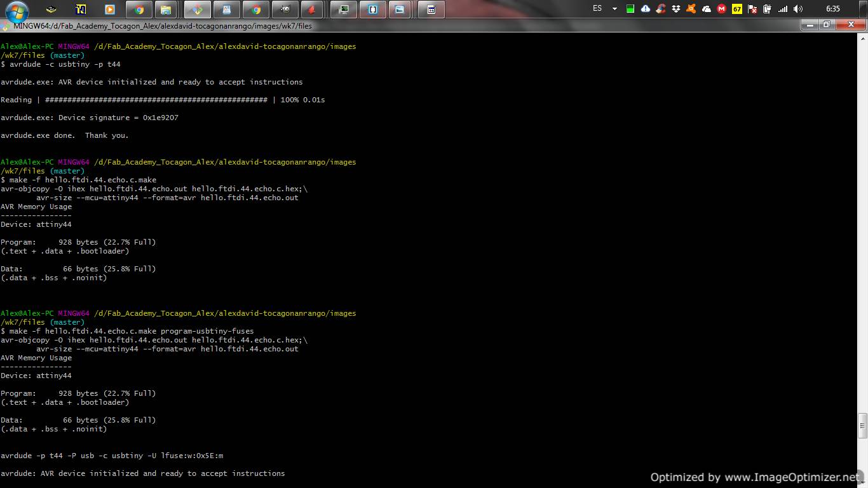Image resolution: width=868 pixels, height=488 pixels.
Task: Open OneDrive cloud tray icon
Action: (x=707, y=9)
